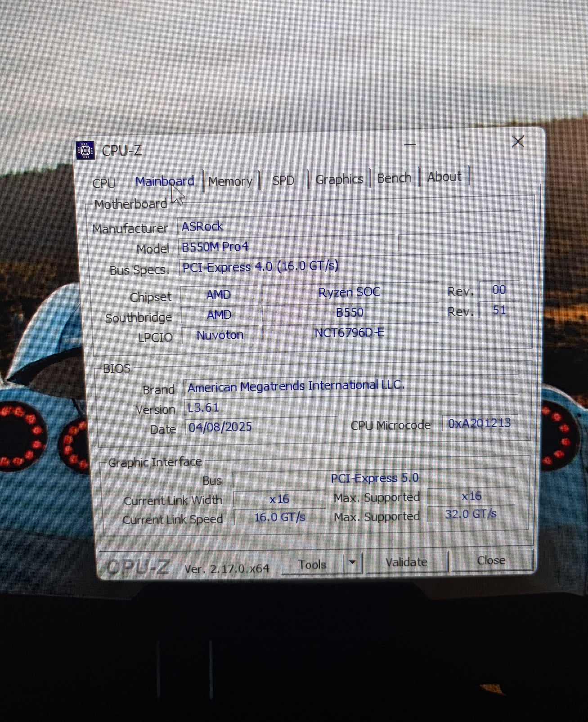The image size is (588, 722).
Task: Minimize the CPU-Z window
Action: (410, 144)
